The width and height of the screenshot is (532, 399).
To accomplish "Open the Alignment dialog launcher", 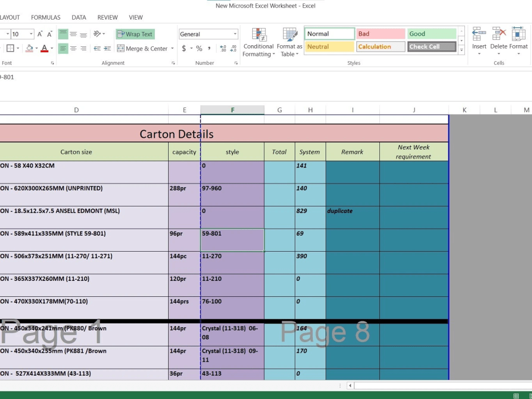I will (x=173, y=63).
